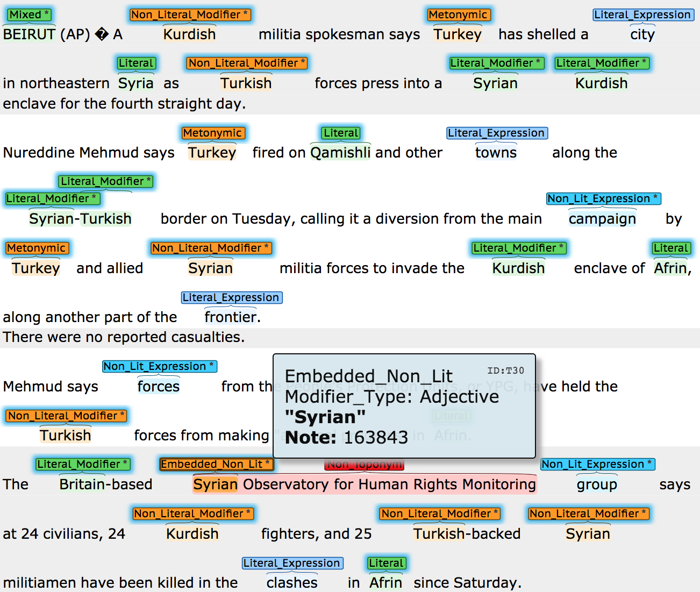Open the "Non_Lit_Expression" tag above "group"
This screenshot has width=700, height=592.
click(x=597, y=464)
